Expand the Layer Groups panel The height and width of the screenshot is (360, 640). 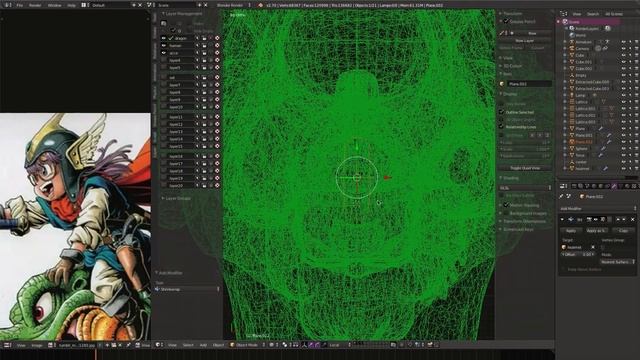[176, 198]
